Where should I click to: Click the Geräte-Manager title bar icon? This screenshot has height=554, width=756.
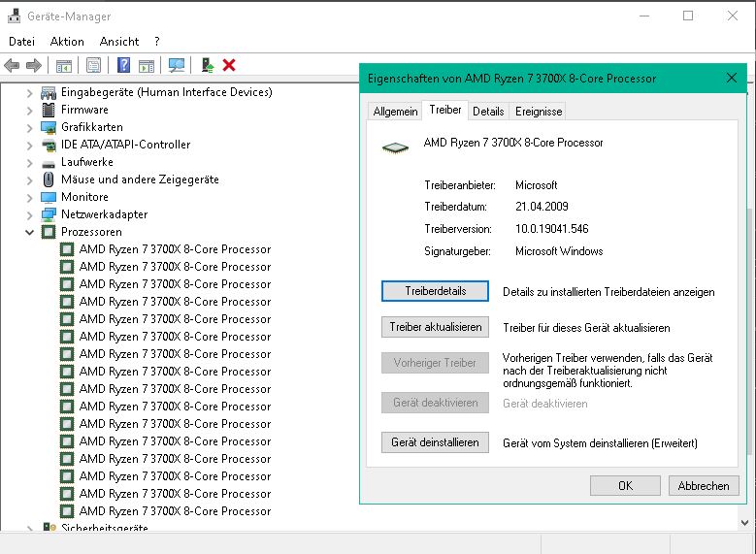point(15,16)
